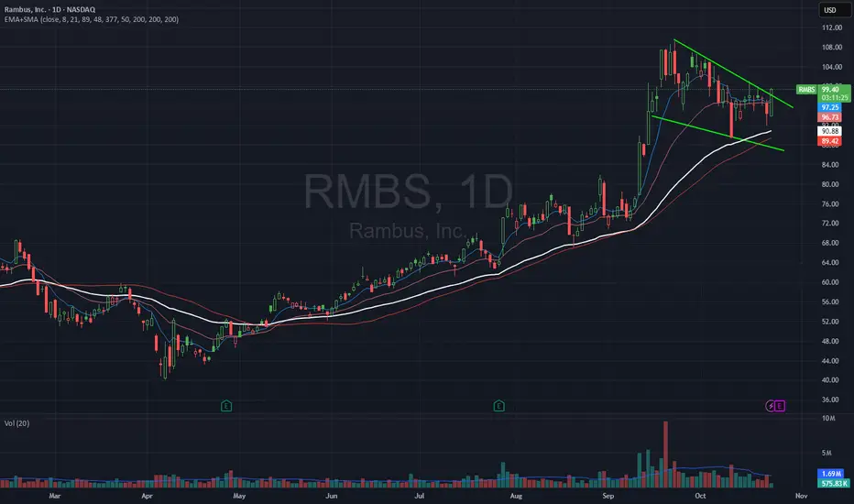This screenshot has width=854, height=504.
Task: Click the blue 1.69M volume average label
Action: point(831,474)
